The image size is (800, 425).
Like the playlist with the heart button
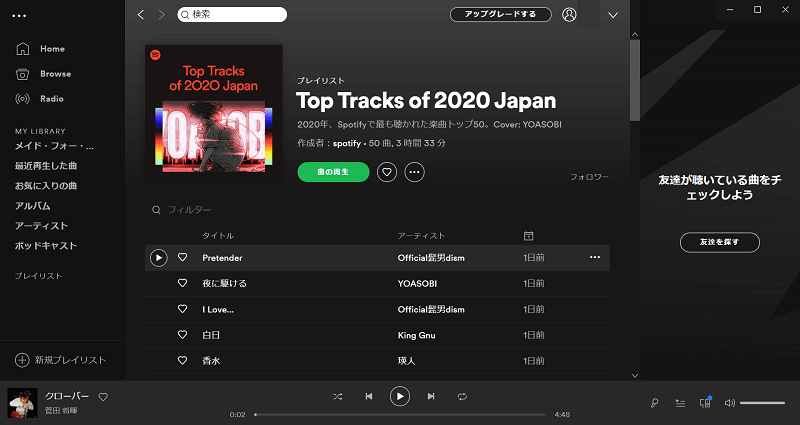(387, 172)
